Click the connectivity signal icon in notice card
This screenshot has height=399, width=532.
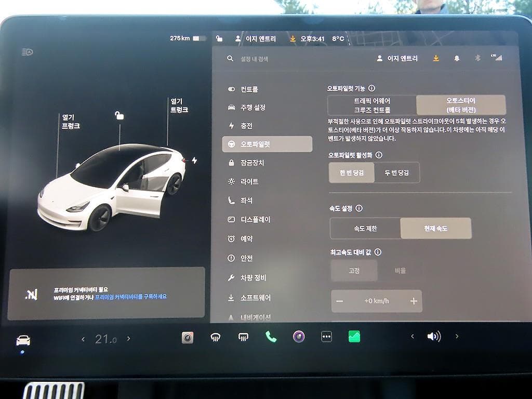coord(31,295)
